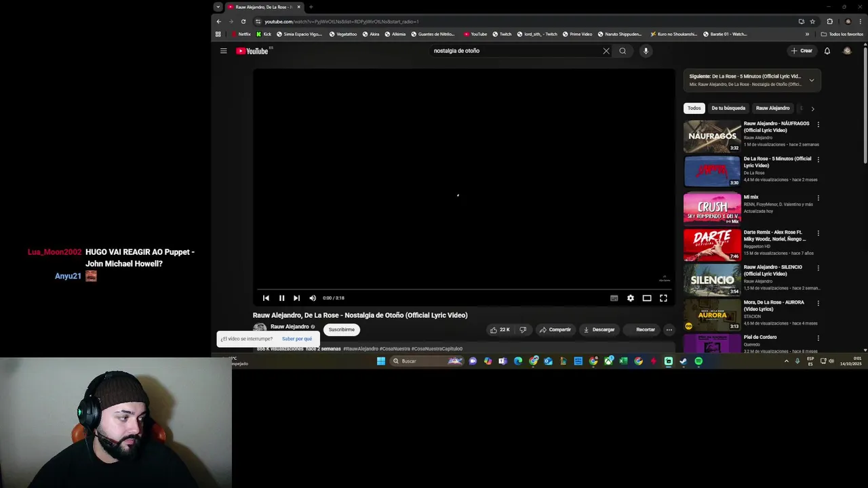
Task: Click the Crear button
Action: (802, 51)
